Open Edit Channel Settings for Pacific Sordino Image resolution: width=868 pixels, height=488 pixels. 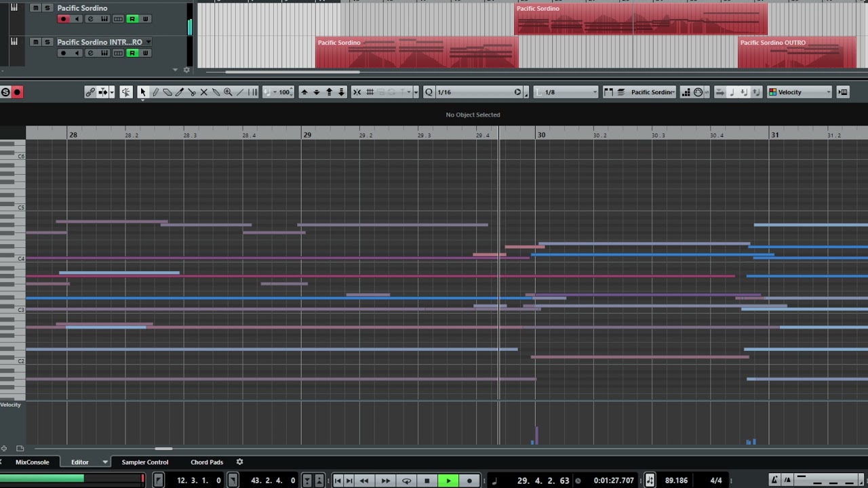tap(91, 19)
